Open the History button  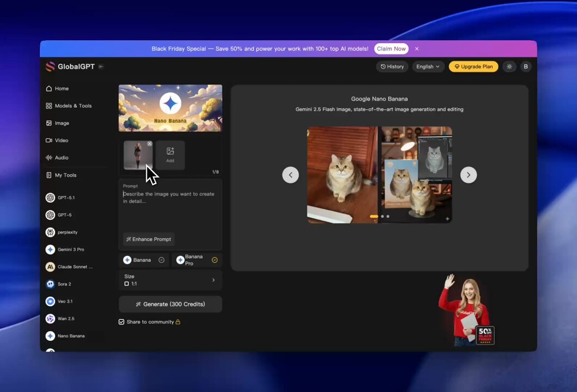(392, 66)
